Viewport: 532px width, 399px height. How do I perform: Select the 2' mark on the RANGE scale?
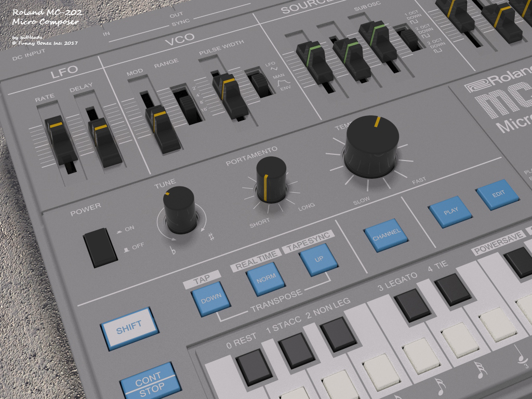coord(194,88)
